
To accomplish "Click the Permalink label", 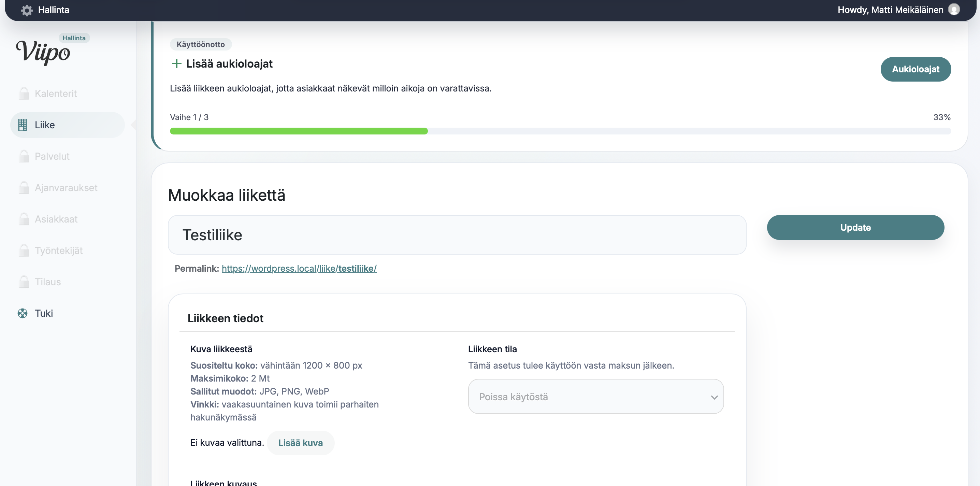I will pyautogui.click(x=197, y=269).
